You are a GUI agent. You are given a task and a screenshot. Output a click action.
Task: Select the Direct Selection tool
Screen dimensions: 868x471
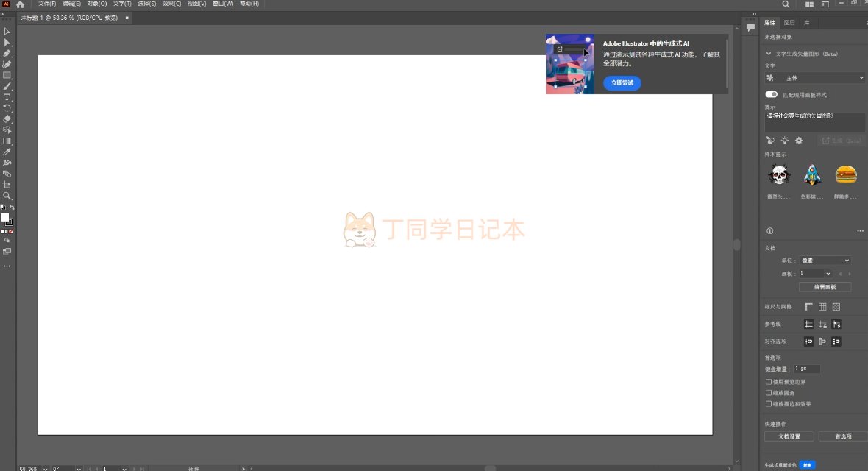tap(7, 43)
